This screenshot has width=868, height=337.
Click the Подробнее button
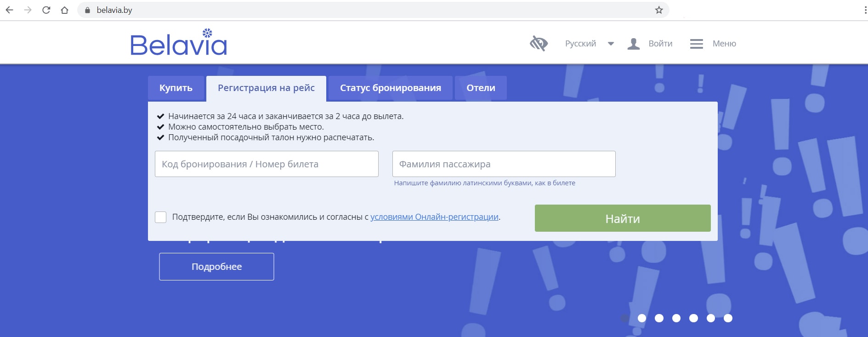tap(216, 267)
